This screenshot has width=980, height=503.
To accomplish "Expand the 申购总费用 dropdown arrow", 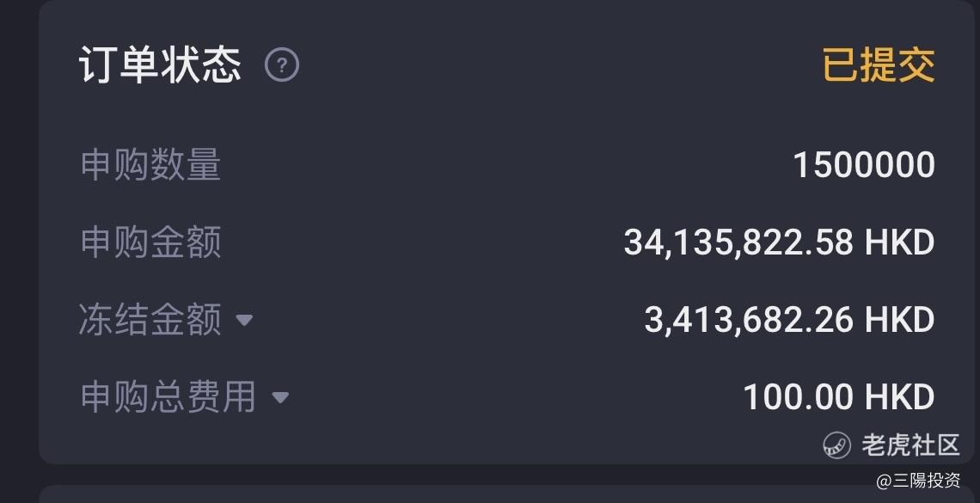I will [280, 396].
